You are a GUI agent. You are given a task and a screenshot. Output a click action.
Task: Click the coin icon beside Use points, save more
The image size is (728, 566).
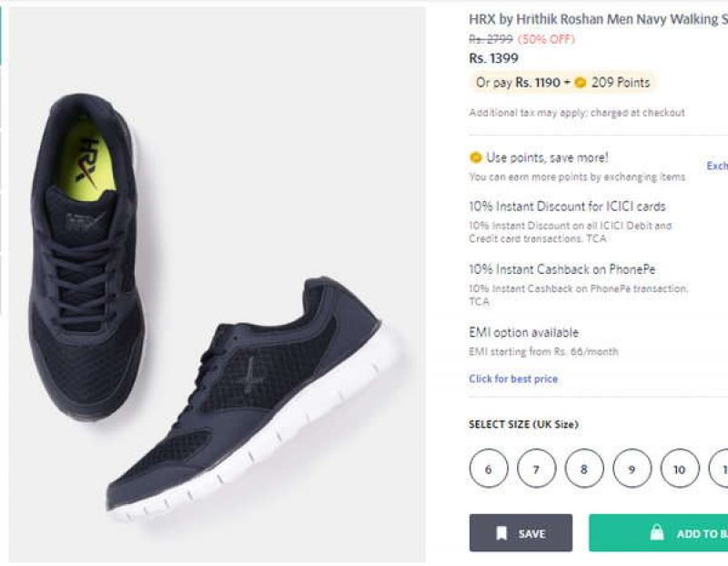tap(474, 157)
